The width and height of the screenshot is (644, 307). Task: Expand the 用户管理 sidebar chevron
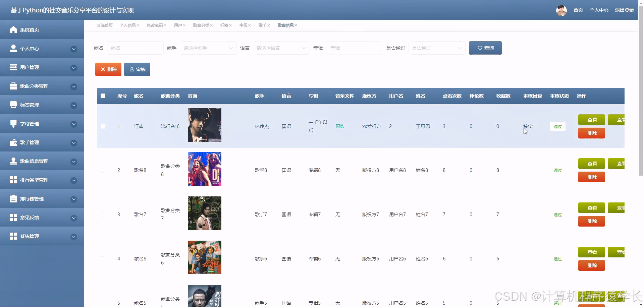coord(74,68)
